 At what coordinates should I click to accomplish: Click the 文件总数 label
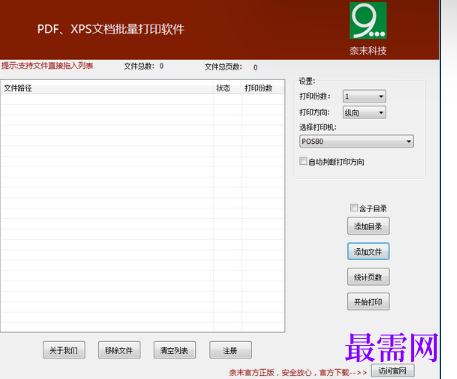coord(139,66)
